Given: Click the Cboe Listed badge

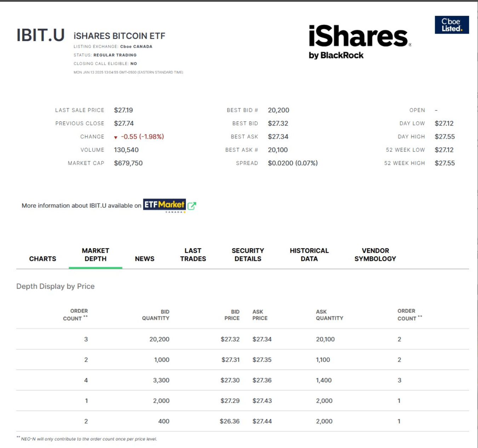Looking at the screenshot, I should (x=452, y=25).
